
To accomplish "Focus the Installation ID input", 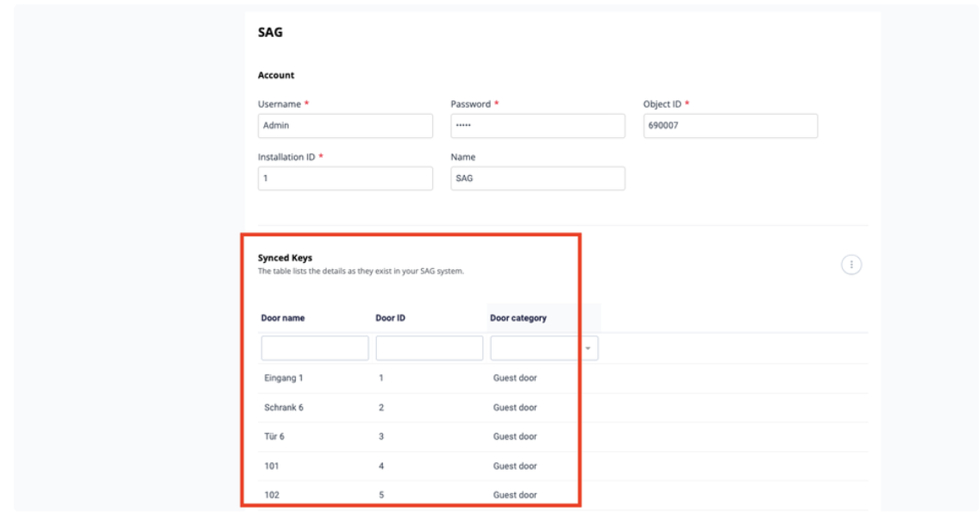I will tap(344, 178).
